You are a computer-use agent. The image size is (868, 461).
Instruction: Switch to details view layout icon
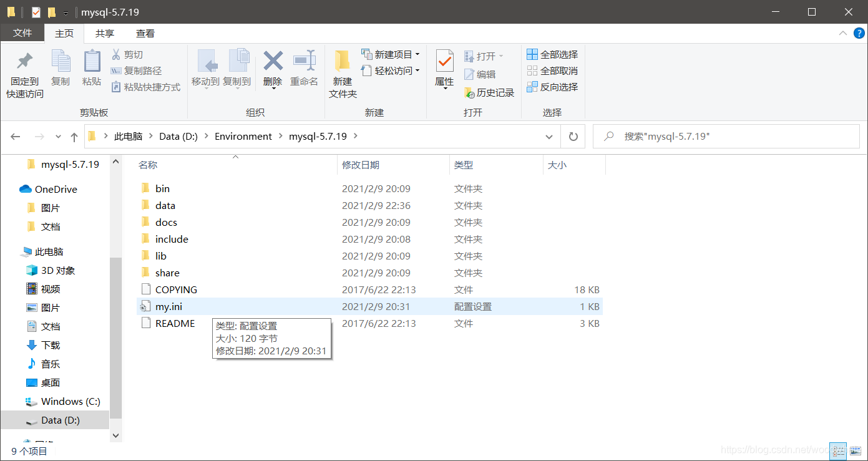839,451
